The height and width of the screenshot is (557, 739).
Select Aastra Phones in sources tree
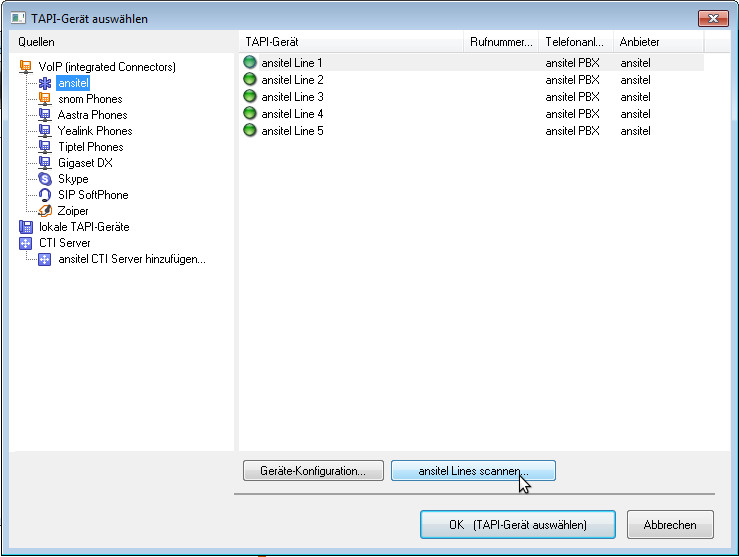tap(92, 115)
